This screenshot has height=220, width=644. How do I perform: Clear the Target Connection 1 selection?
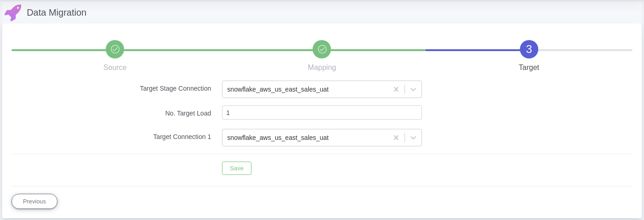(x=396, y=138)
